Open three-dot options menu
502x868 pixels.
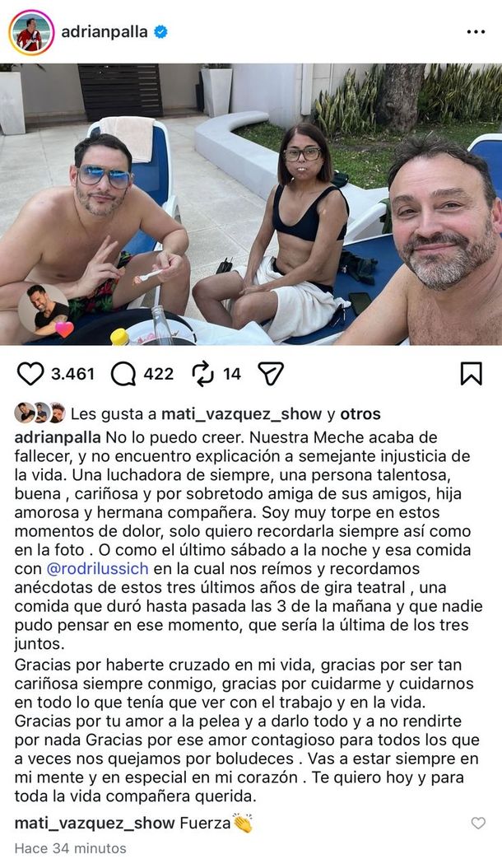tap(476, 32)
